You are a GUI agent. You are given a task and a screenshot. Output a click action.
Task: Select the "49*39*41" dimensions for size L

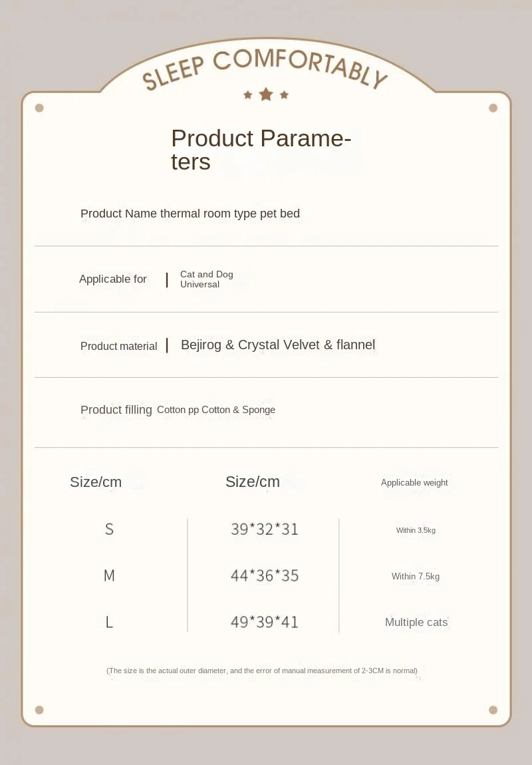pyautogui.click(x=265, y=622)
